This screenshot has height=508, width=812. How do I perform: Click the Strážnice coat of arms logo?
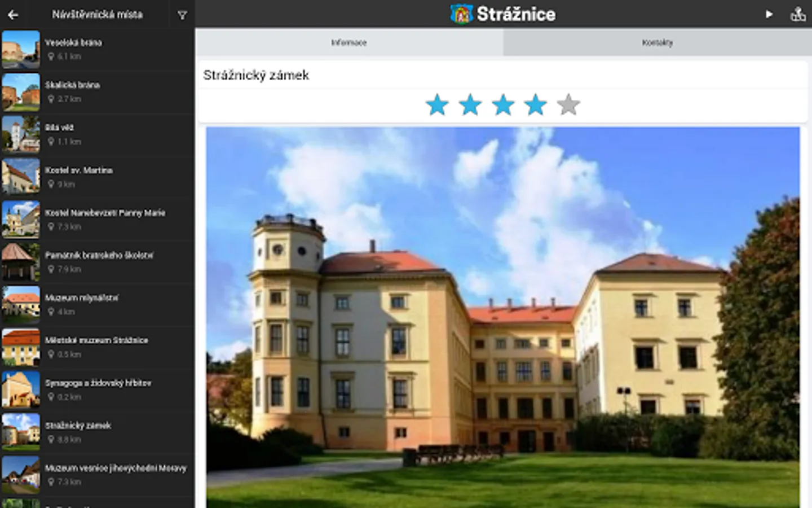point(461,14)
